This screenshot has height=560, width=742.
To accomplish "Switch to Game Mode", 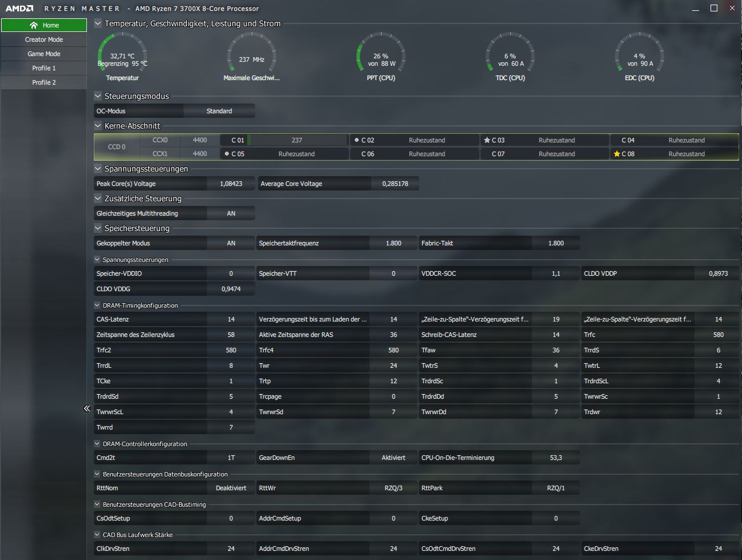I will coord(44,54).
